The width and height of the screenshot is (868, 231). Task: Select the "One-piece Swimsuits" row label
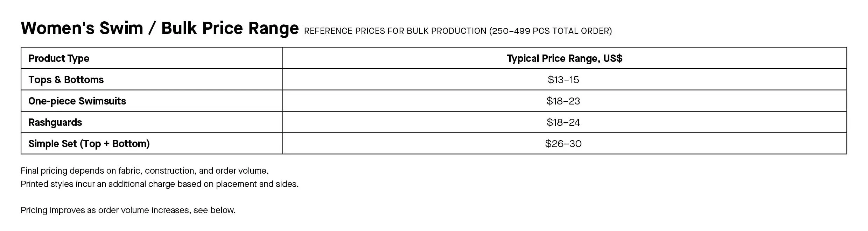(77, 101)
